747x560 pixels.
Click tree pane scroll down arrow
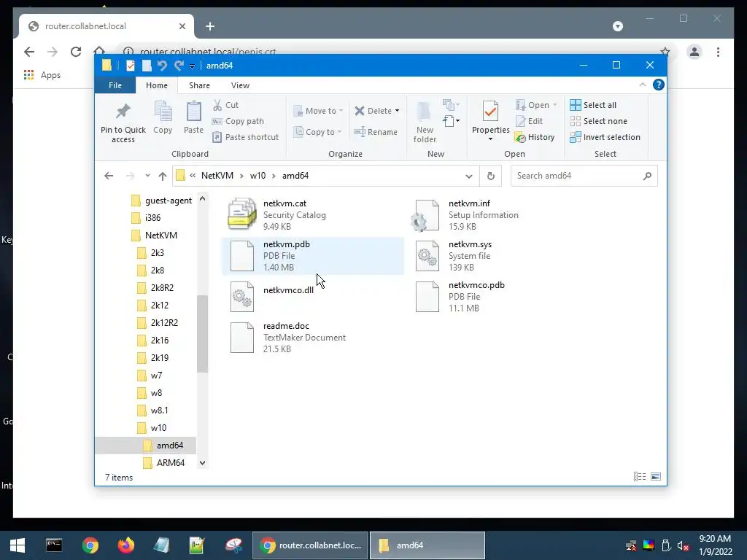(x=203, y=463)
